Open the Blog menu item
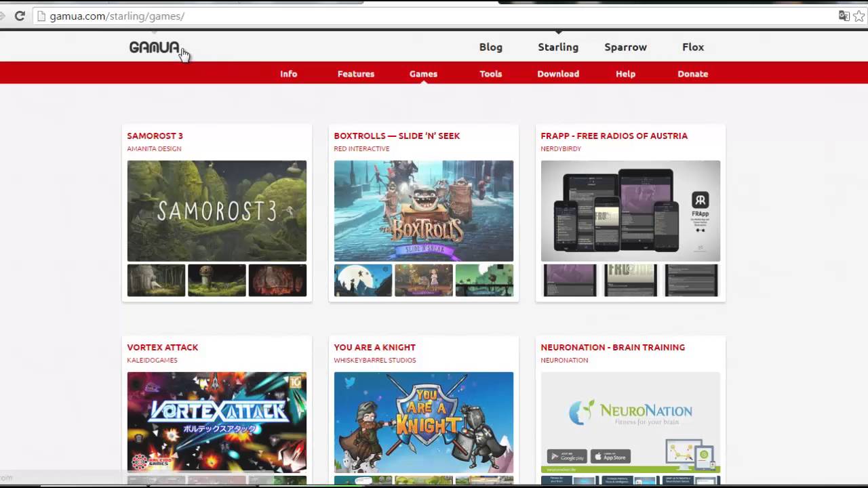This screenshot has height=488, width=868. tap(491, 47)
